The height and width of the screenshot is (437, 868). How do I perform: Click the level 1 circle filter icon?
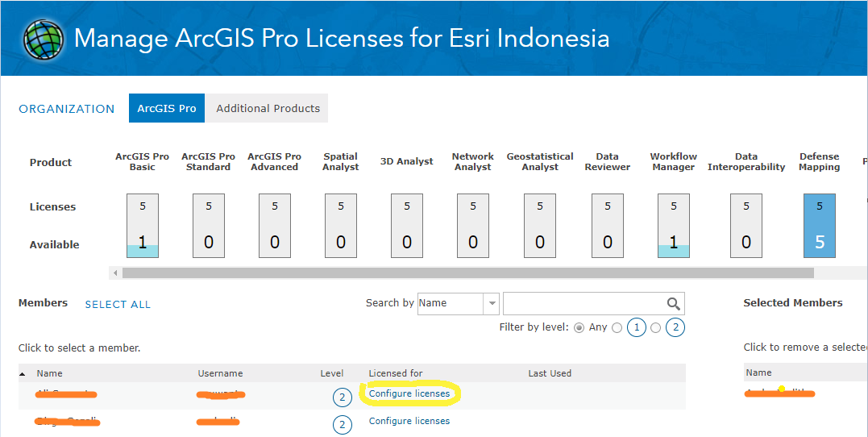(x=636, y=327)
